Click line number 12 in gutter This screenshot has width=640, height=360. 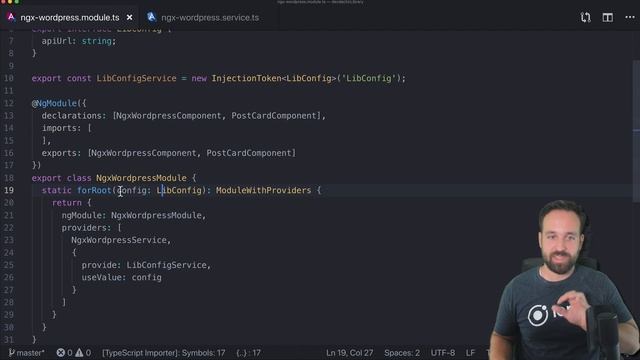(9, 103)
